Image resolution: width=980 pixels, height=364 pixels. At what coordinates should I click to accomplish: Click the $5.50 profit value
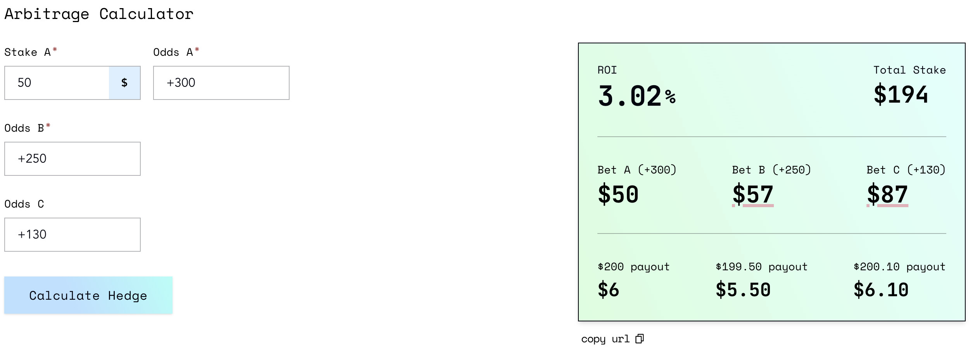coord(743,290)
